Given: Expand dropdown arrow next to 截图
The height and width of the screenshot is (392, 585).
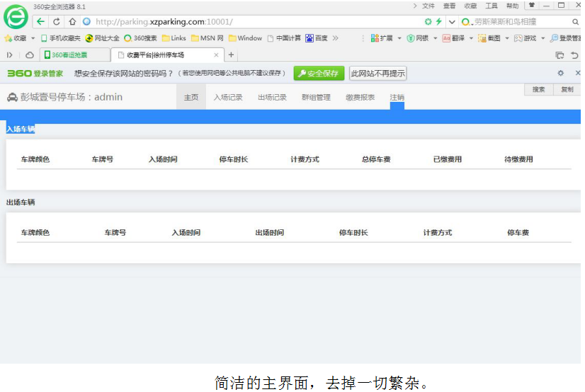Looking at the screenshot, I should [x=506, y=38].
